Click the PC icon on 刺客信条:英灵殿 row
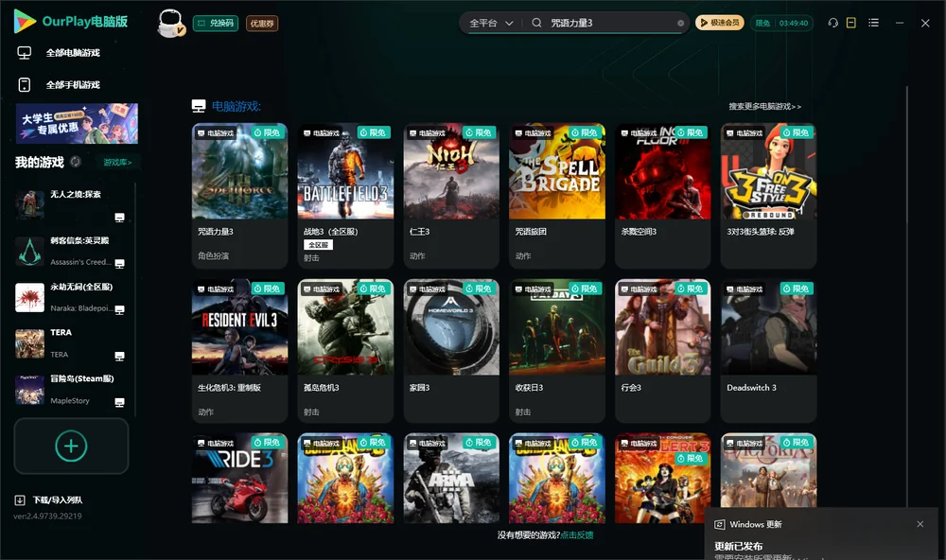The height and width of the screenshot is (560, 946). click(x=119, y=263)
